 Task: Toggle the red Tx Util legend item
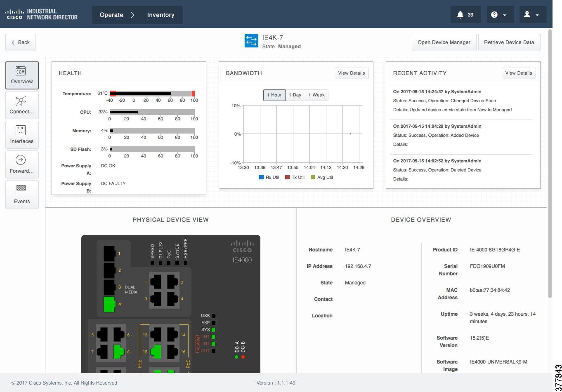[295, 177]
